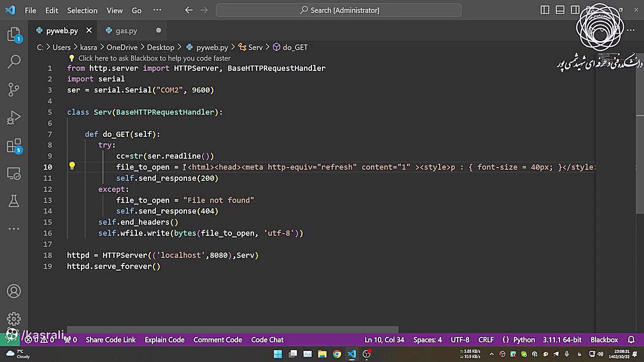Switch to the gas.py tab
This screenshot has height=362, width=644.
click(126, 31)
